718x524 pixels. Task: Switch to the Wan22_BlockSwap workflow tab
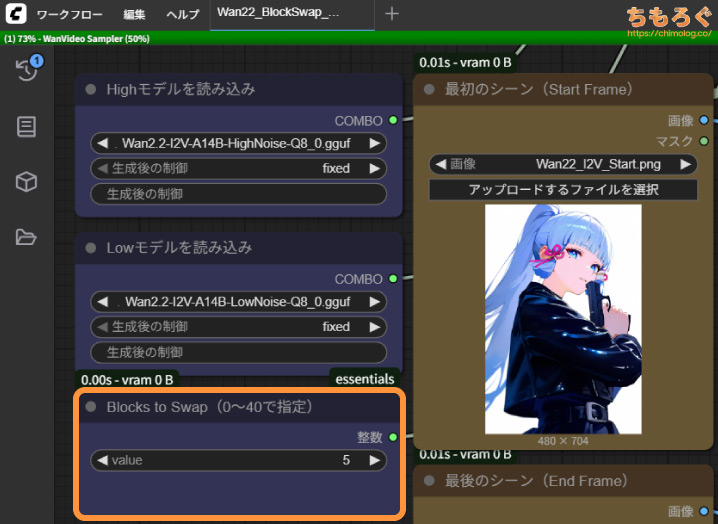pyautogui.click(x=292, y=15)
